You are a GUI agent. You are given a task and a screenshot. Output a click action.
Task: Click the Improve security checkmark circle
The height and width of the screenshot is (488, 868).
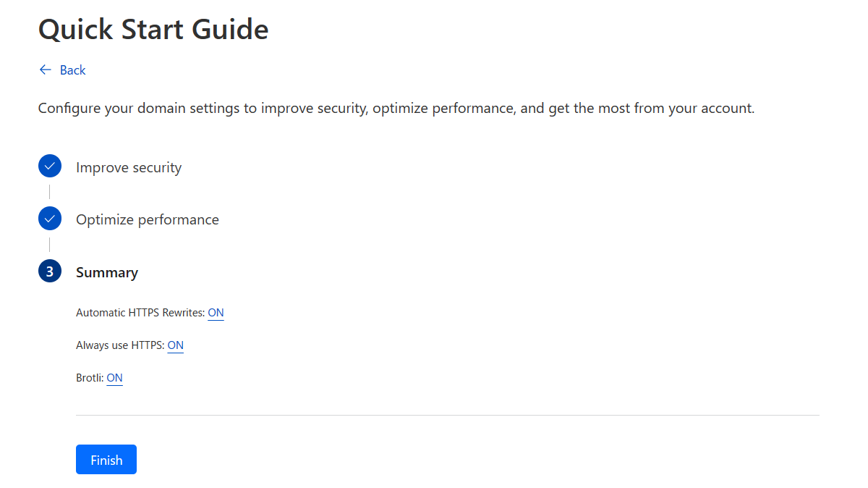pyautogui.click(x=50, y=167)
